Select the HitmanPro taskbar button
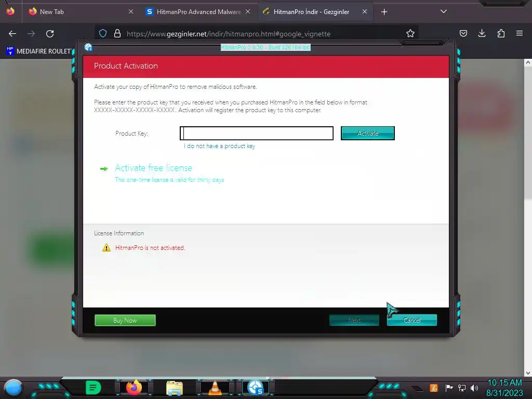 coord(256,388)
